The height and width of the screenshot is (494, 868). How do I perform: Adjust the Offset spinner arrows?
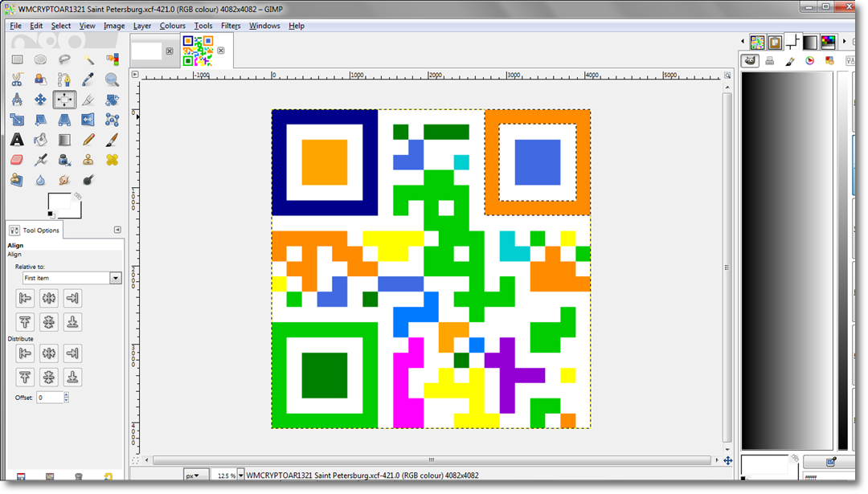(x=67, y=397)
